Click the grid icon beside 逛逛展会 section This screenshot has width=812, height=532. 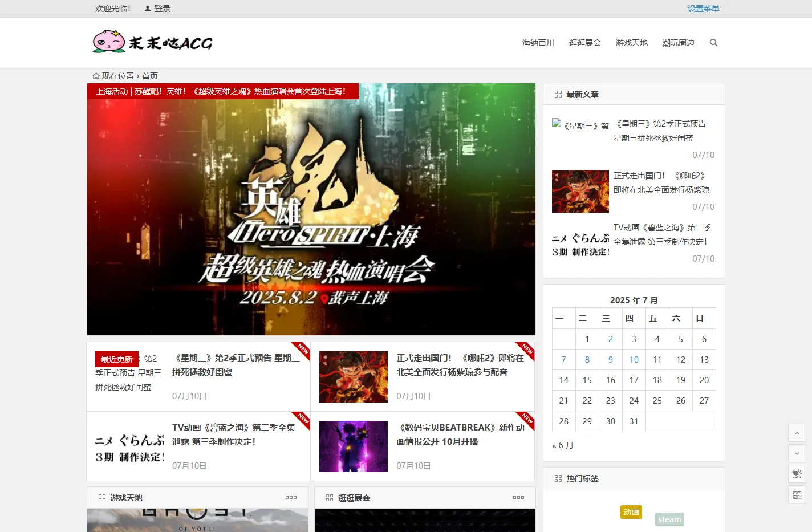point(330,498)
